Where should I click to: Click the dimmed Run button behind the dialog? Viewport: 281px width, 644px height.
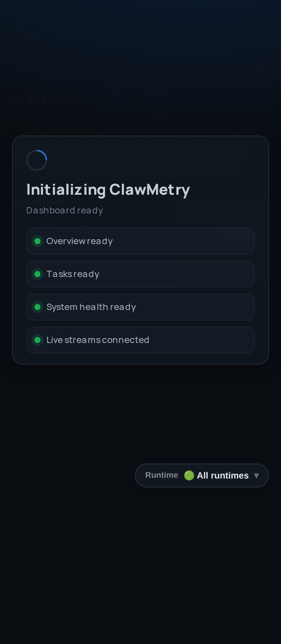(238, 234)
